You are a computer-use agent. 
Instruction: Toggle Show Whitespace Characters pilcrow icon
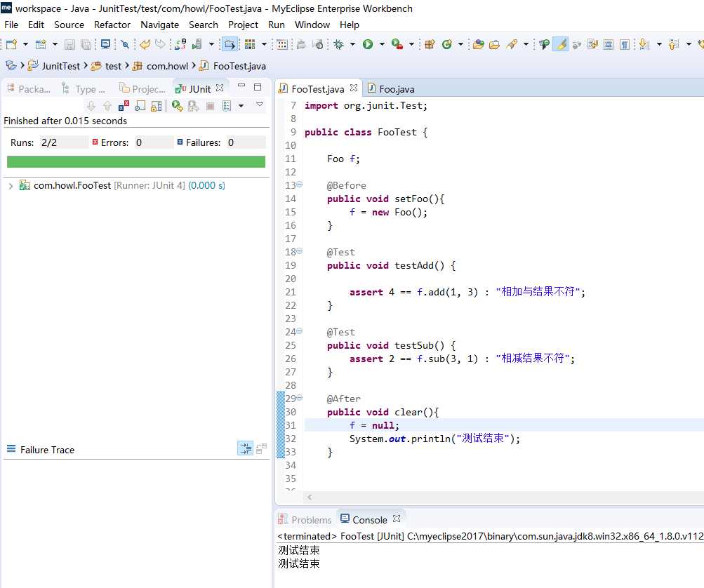tap(625, 44)
